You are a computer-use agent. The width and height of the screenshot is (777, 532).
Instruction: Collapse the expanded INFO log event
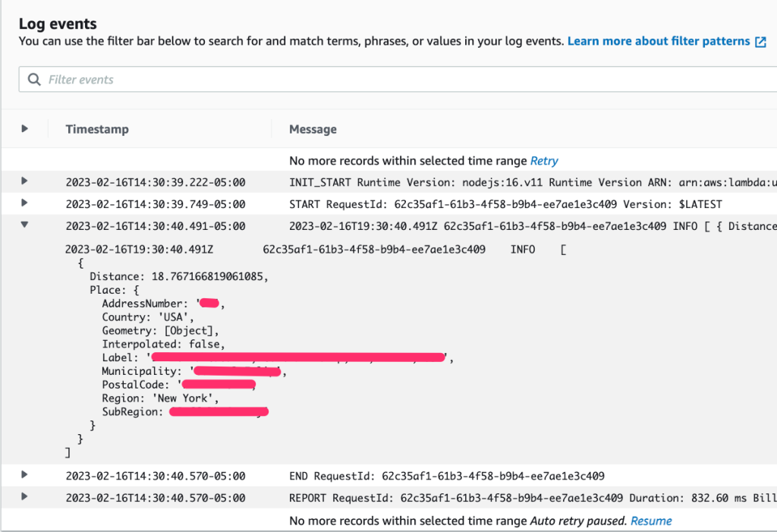[x=24, y=225]
